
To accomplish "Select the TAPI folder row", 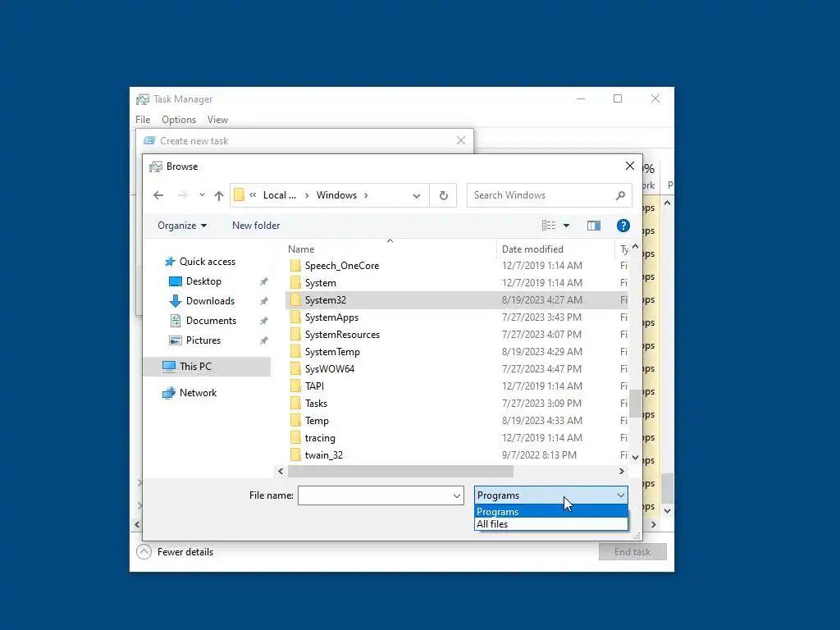I will pyautogui.click(x=456, y=386).
